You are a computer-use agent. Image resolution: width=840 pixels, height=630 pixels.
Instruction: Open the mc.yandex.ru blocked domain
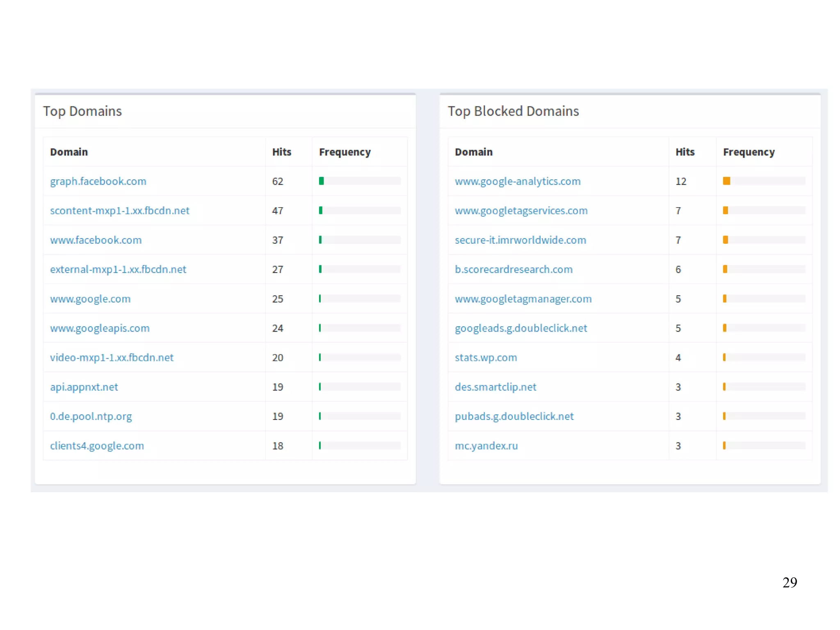pos(486,446)
